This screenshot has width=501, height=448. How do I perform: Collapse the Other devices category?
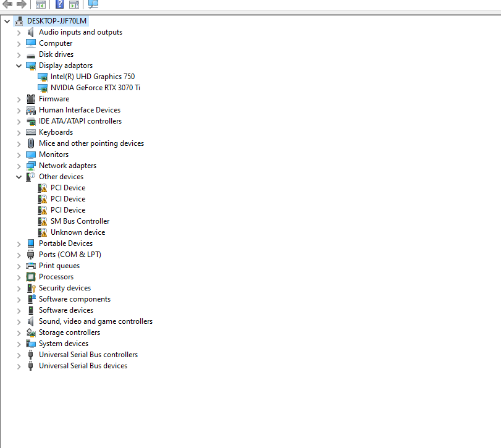click(19, 177)
